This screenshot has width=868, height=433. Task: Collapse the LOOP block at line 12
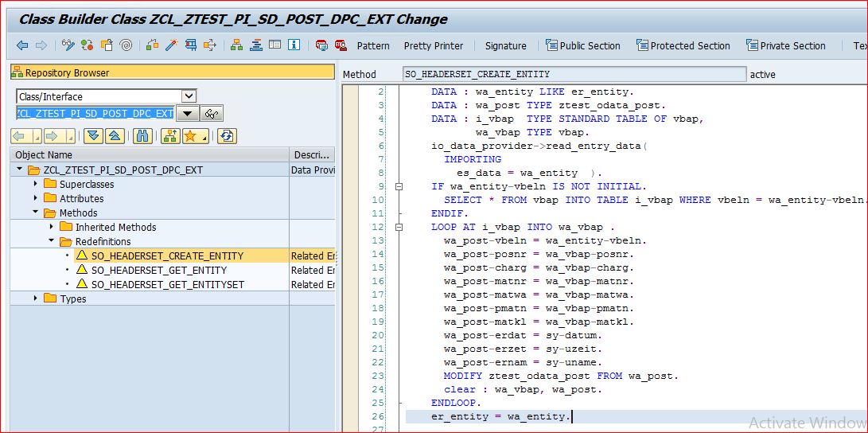click(398, 227)
